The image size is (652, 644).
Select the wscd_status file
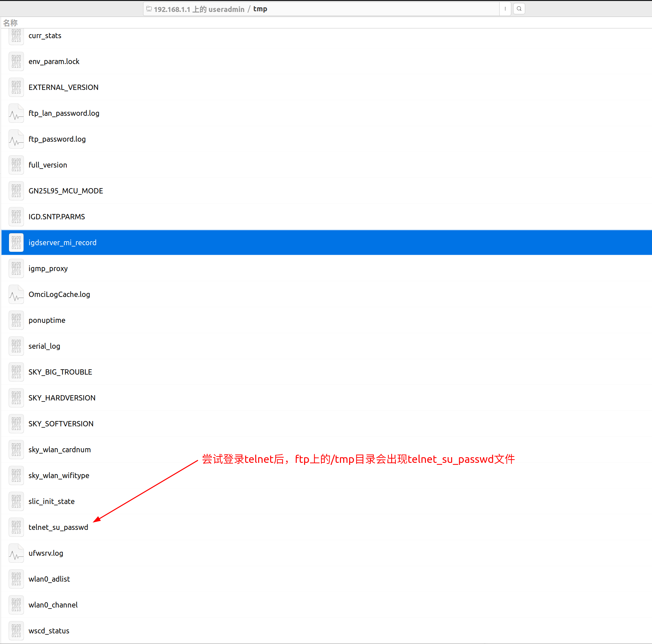click(x=49, y=630)
